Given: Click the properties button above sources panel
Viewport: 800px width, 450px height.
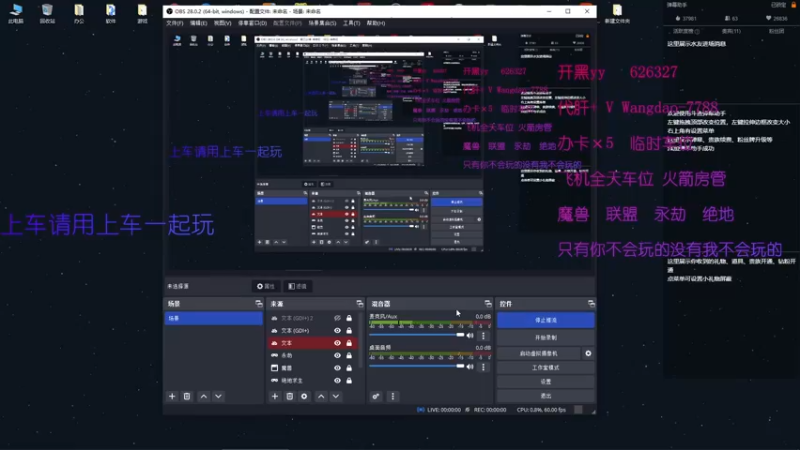Looking at the screenshot, I should coord(266,286).
